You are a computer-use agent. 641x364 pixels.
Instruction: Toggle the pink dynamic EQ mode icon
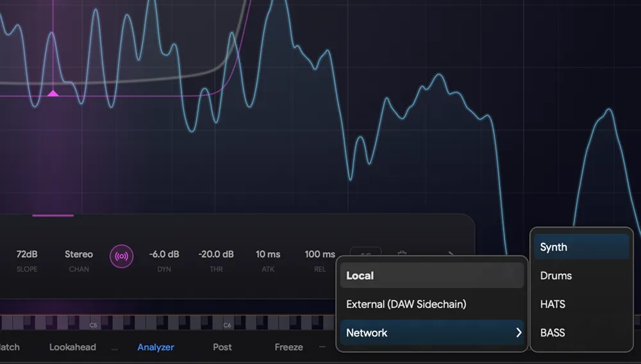tap(121, 256)
